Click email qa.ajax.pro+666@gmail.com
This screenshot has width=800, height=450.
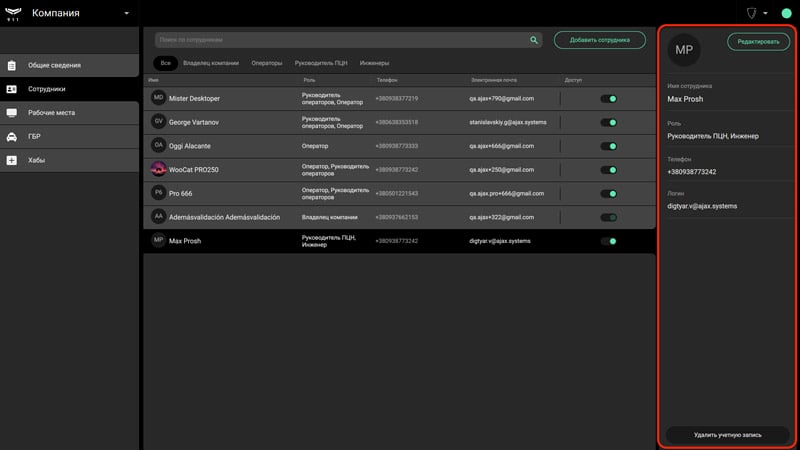[x=507, y=193]
